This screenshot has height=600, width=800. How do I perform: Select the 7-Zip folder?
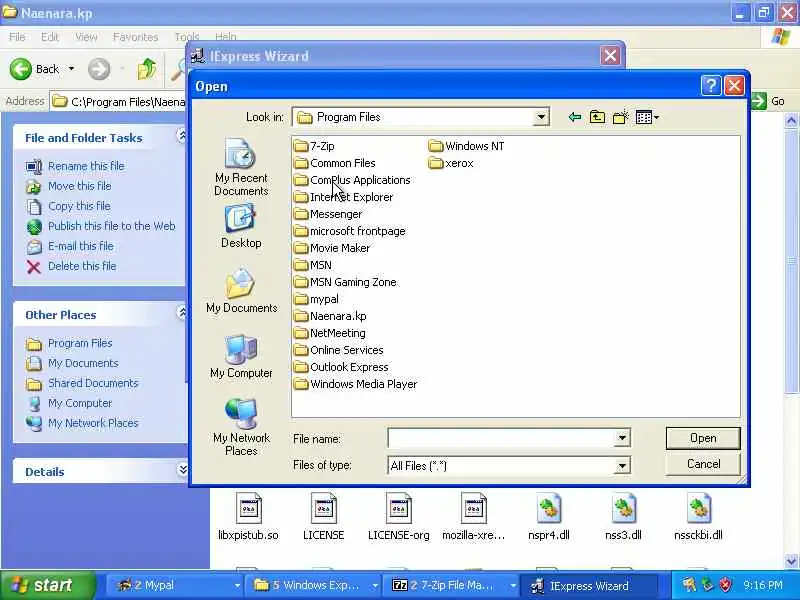315,146
